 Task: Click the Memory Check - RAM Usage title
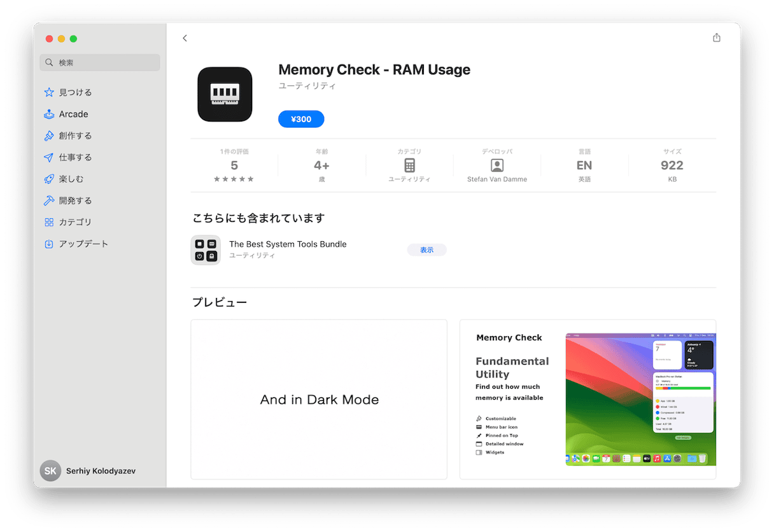tap(374, 70)
